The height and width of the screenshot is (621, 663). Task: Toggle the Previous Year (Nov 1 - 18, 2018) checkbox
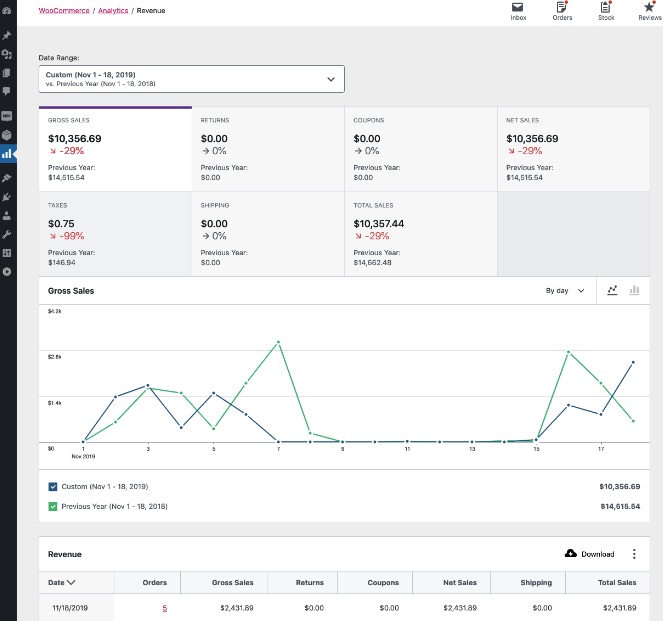click(53, 506)
